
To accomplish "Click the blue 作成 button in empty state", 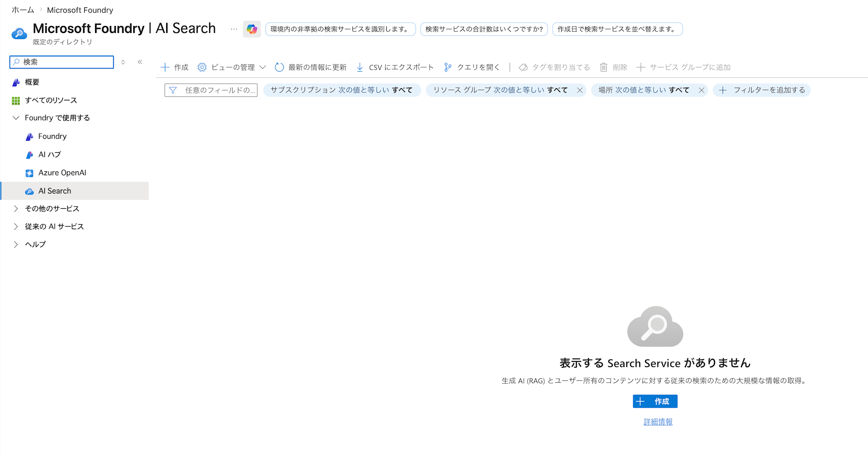I will [655, 402].
